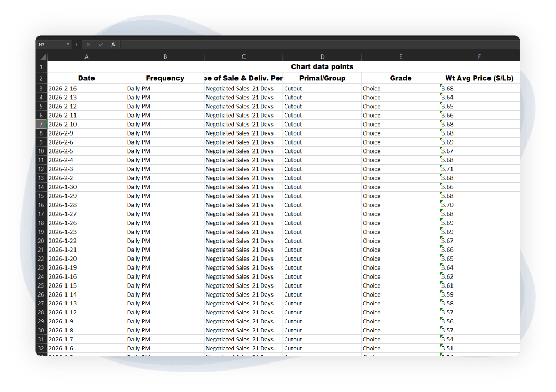This screenshot has width=556, height=392.
Task: Select column F header
Action: coord(479,57)
